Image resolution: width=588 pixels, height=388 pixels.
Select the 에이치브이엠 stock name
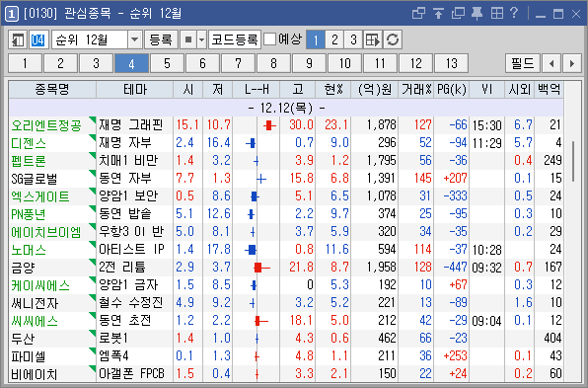pyautogui.click(x=46, y=232)
